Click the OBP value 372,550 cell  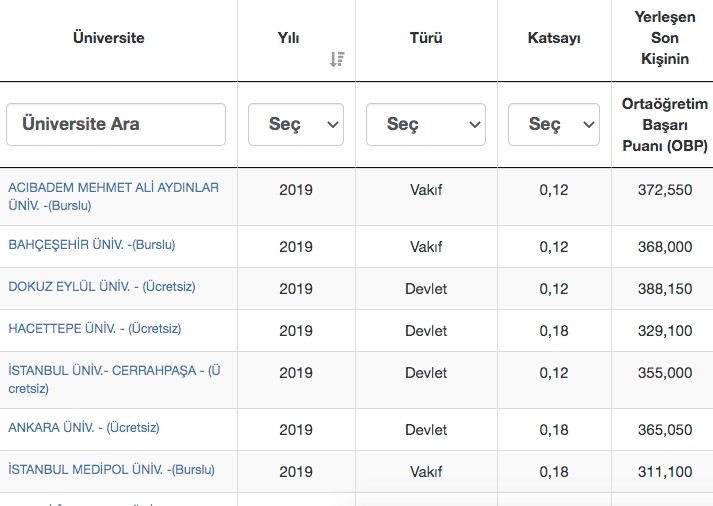pos(664,190)
